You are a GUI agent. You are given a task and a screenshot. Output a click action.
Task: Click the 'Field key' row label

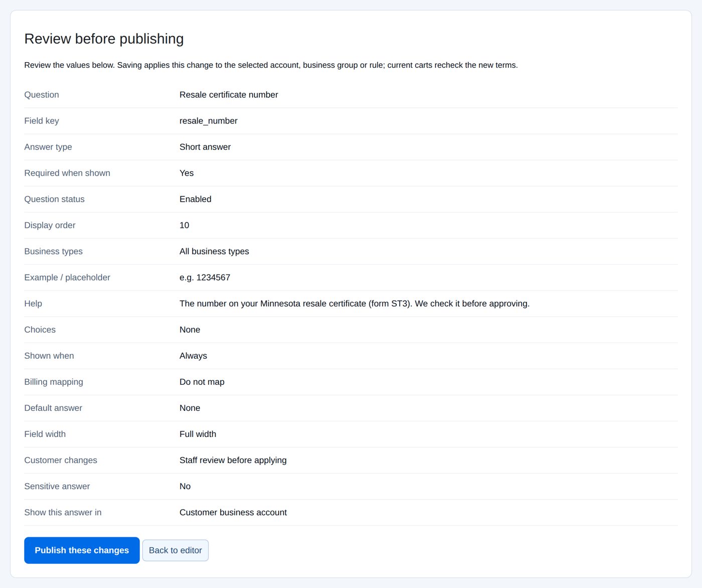pyautogui.click(x=42, y=121)
